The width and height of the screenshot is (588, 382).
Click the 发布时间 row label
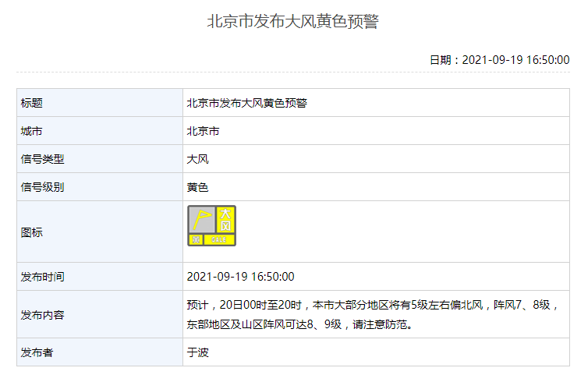click(x=43, y=277)
